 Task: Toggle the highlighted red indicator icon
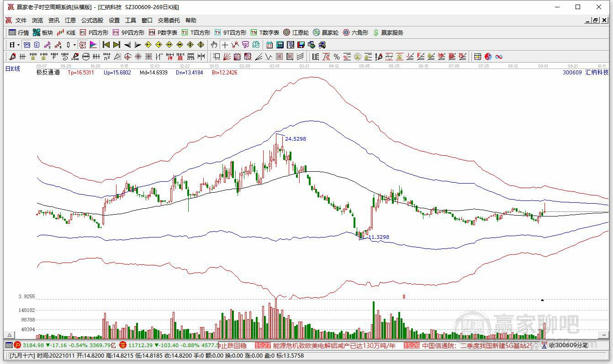pos(83,45)
